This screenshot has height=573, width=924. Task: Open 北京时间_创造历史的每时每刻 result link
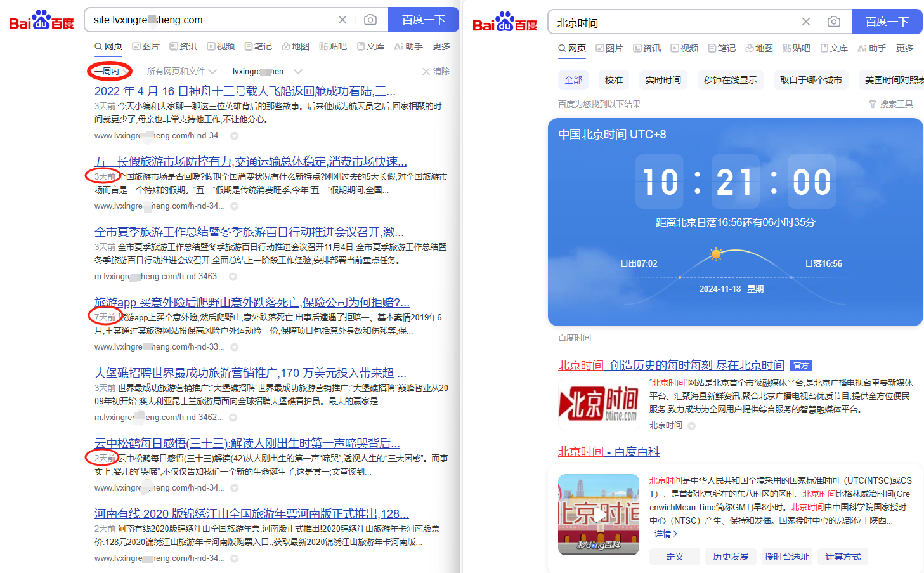pos(671,366)
